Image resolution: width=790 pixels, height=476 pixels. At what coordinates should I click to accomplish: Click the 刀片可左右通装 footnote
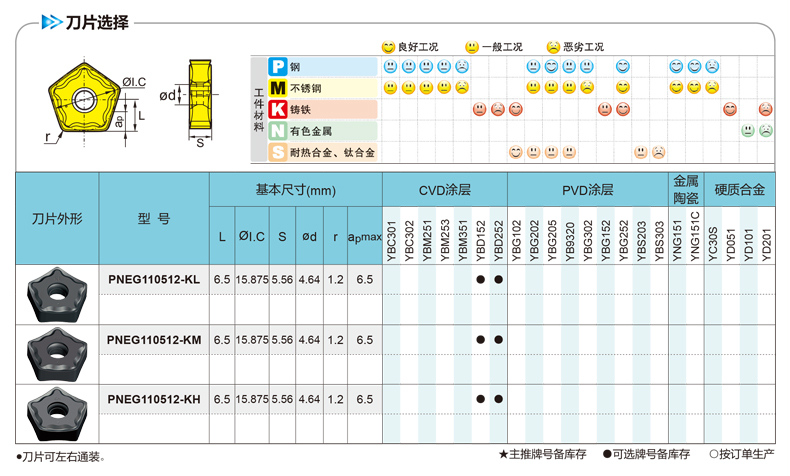click(x=60, y=457)
